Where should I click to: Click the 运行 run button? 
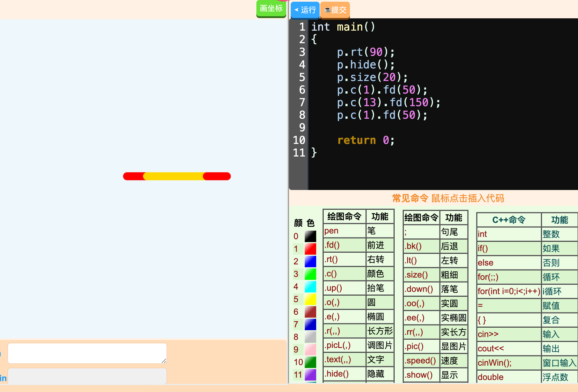305,10
